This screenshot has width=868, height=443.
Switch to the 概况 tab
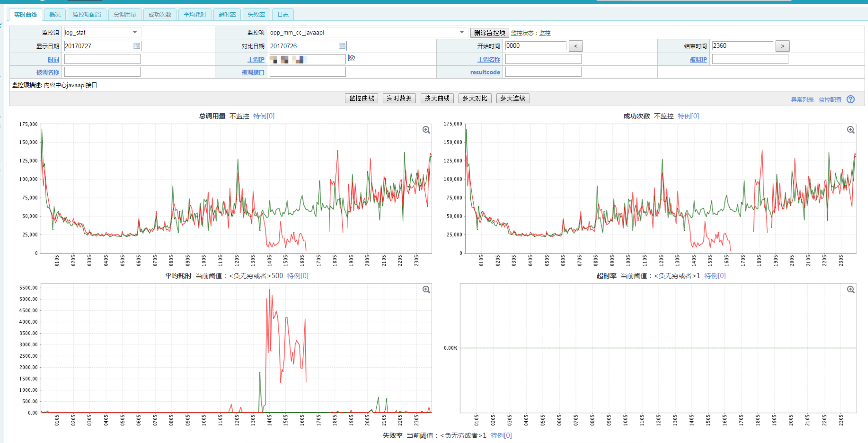(55, 14)
